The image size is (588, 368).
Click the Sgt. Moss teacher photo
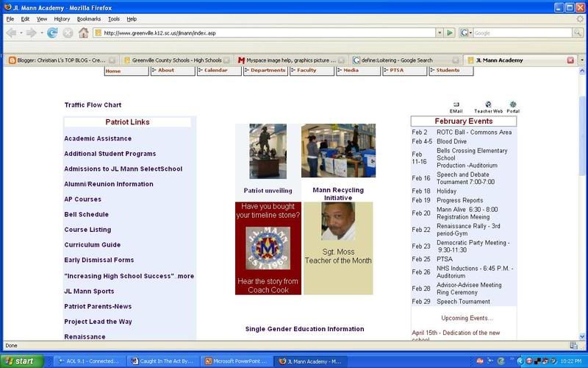point(338,221)
